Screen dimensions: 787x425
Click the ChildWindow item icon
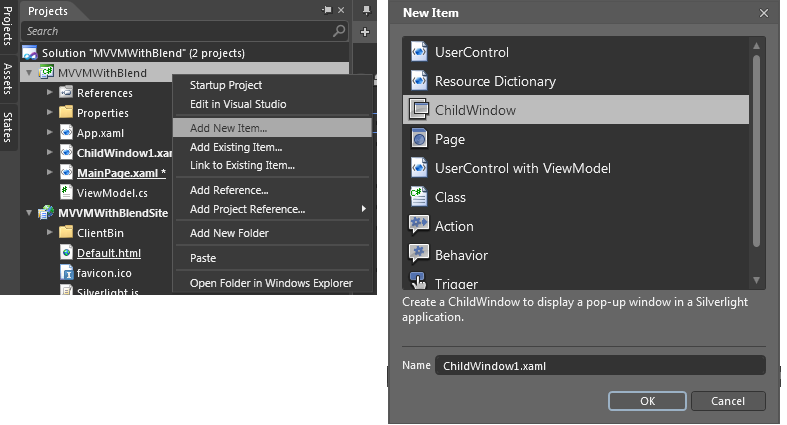tap(419, 109)
